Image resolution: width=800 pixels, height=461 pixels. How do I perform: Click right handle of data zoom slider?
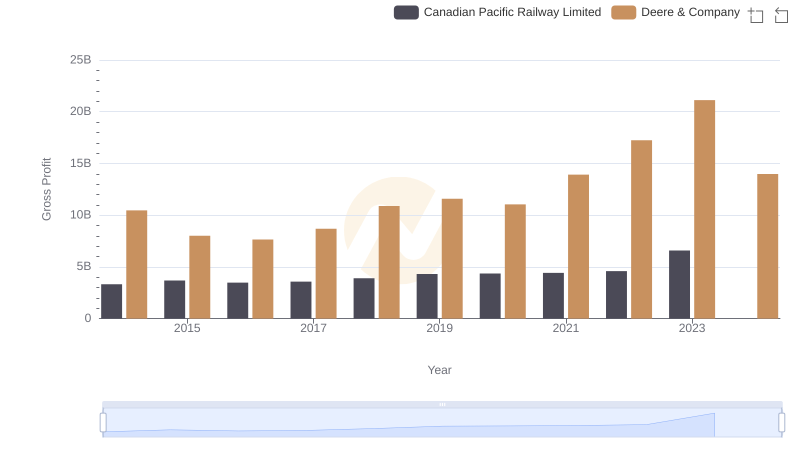click(x=782, y=423)
